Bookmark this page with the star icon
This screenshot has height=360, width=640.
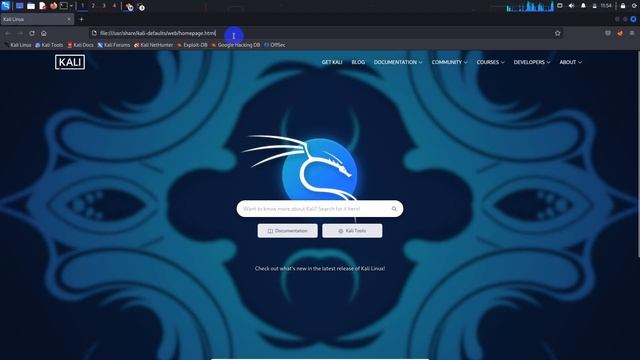coord(558,33)
